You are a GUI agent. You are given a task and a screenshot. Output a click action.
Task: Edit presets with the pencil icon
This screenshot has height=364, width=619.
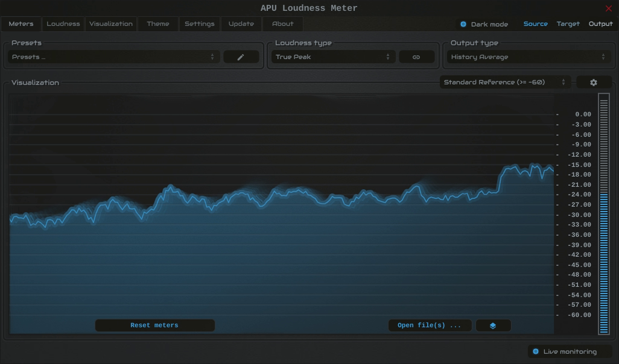pyautogui.click(x=241, y=57)
